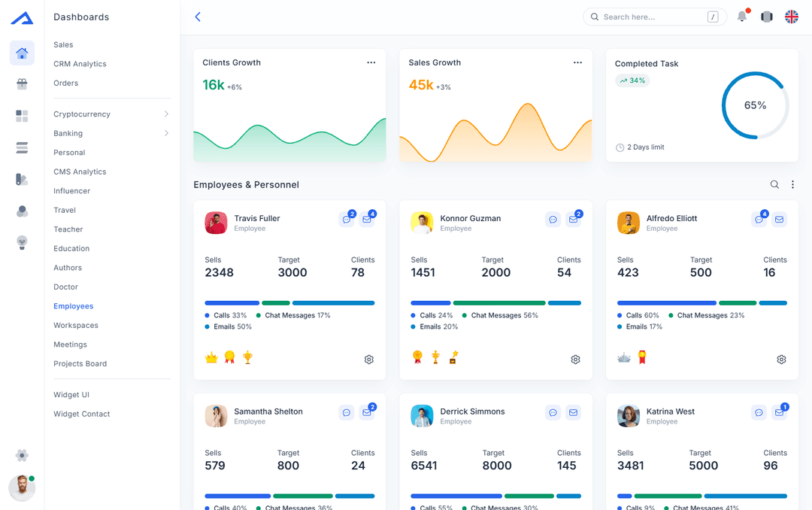Open Konnor Guzman card settings gear

point(575,359)
